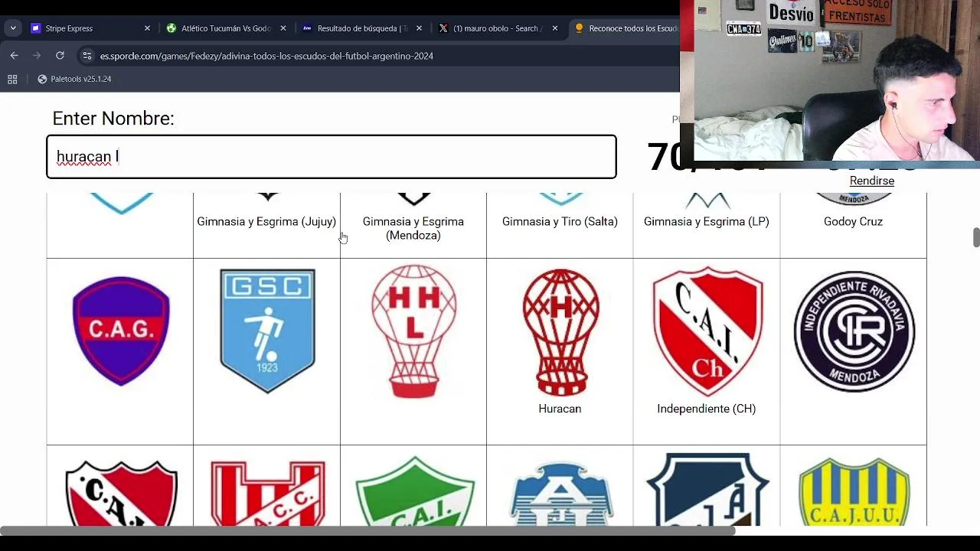Screen dimensions: 980x551
Task: Switch to the Resultado de búsqueda tab
Action: point(361,28)
